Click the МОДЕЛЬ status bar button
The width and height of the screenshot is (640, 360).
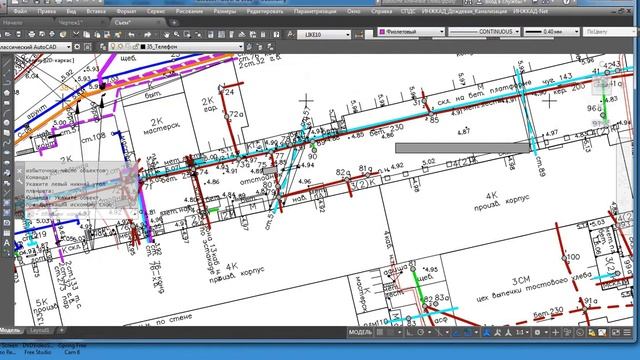point(360,333)
